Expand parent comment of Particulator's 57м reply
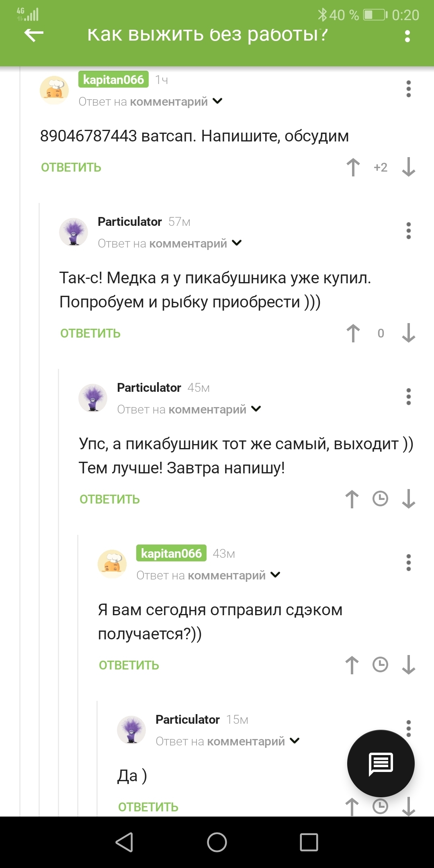The height and width of the screenshot is (868, 434). [x=237, y=243]
